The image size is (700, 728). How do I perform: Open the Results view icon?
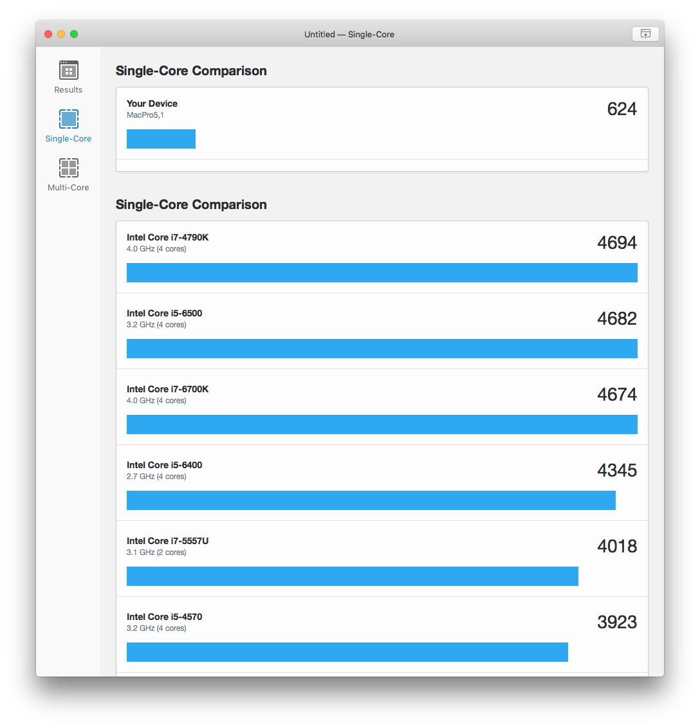coord(69,70)
